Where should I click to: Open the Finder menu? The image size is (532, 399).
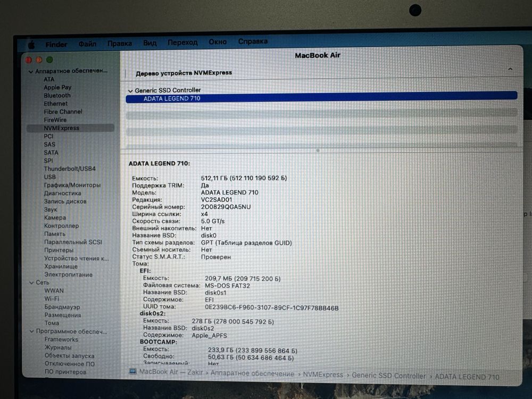click(x=56, y=45)
